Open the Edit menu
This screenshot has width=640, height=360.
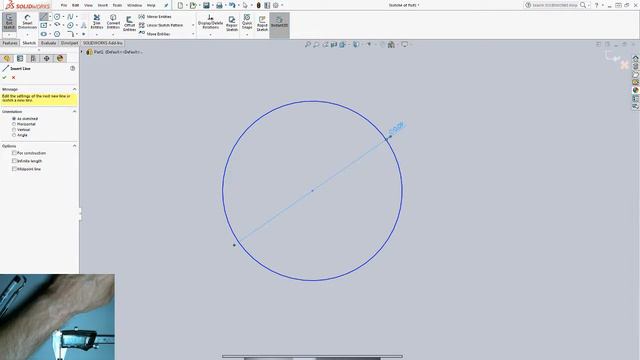click(x=76, y=5)
